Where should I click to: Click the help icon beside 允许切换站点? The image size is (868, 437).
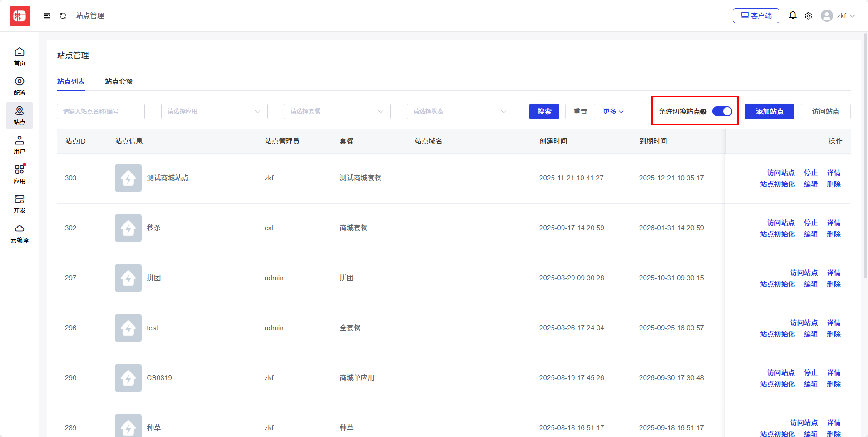click(x=703, y=112)
